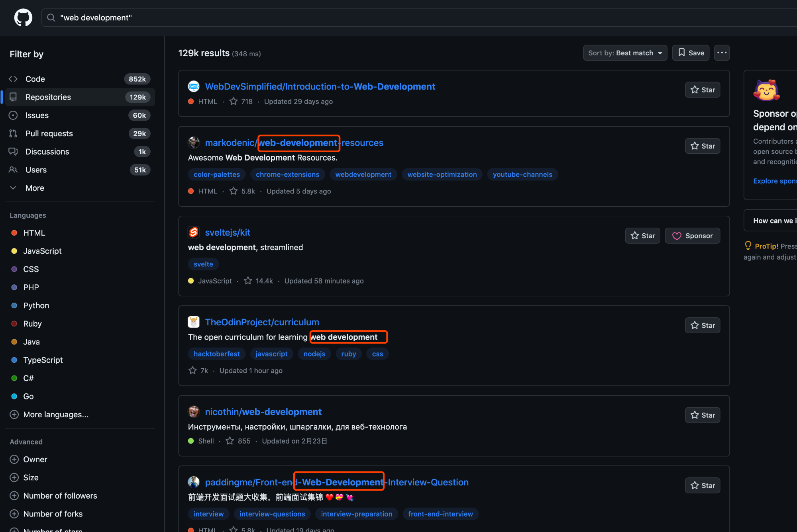Screen dimensions: 797x532
Task: Click the Svelte logo avatar
Action: [x=194, y=232]
